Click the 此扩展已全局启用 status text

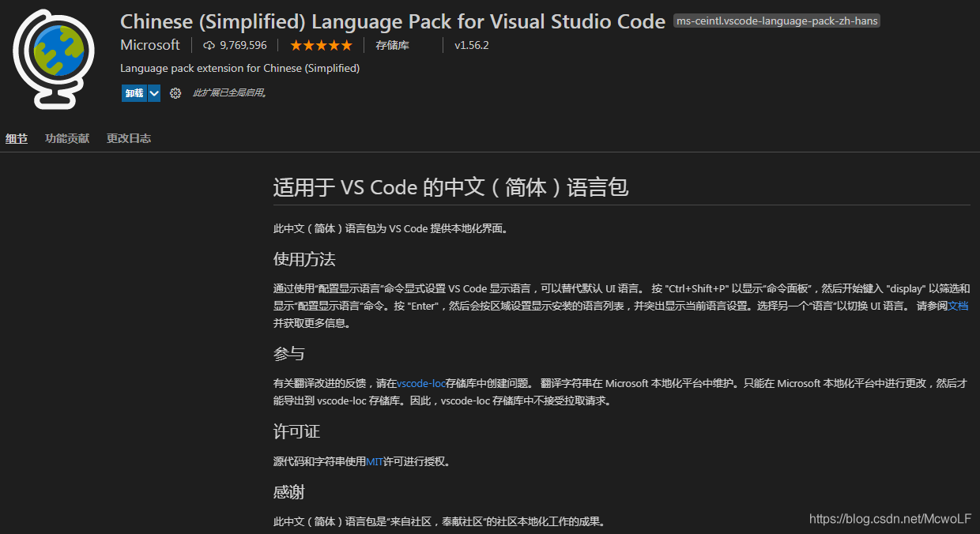(230, 93)
